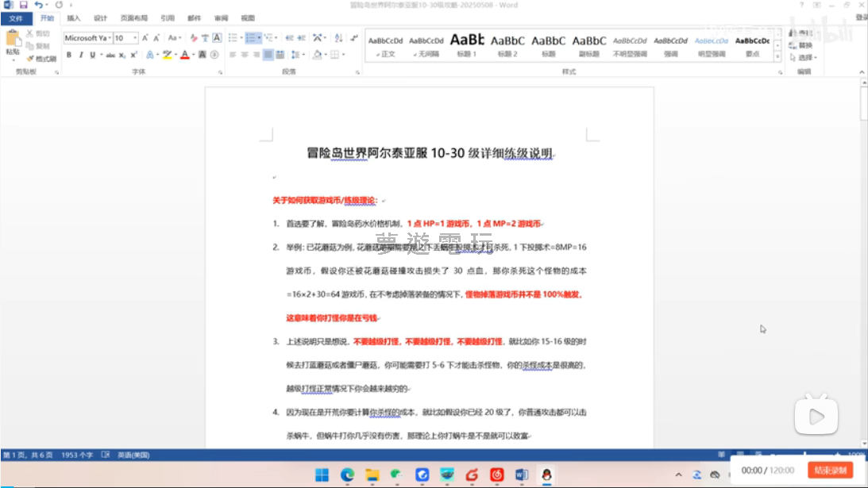The width and height of the screenshot is (868, 488).
Task: Open the font size dropdown
Action: coord(136,38)
